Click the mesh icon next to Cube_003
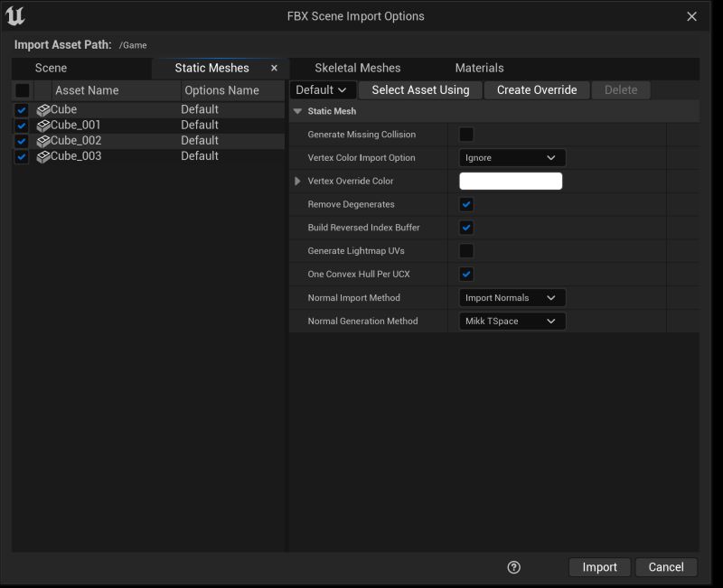Image resolution: width=723 pixels, height=588 pixels. point(43,155)
